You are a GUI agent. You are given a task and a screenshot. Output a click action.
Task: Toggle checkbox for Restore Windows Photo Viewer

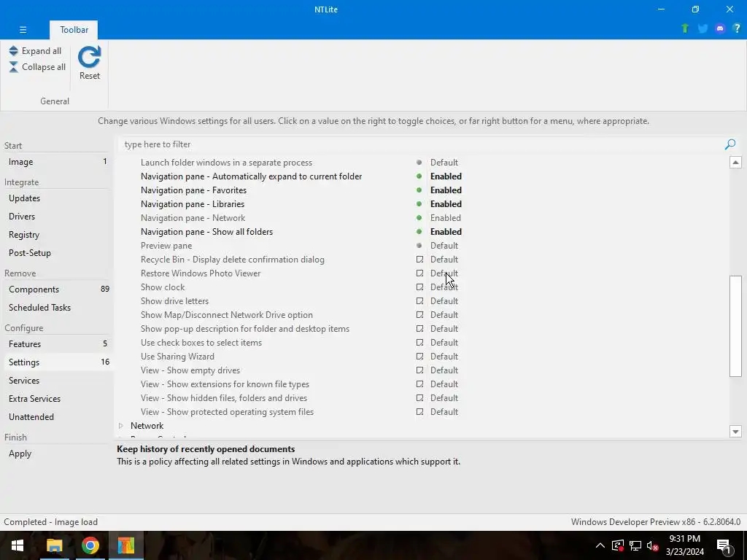point(419,273)
